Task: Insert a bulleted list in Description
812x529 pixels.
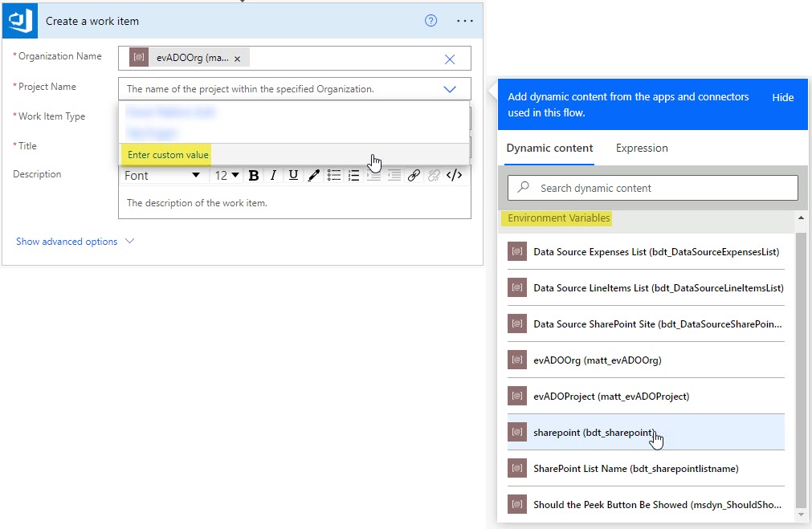Action: tap(334, 176)
